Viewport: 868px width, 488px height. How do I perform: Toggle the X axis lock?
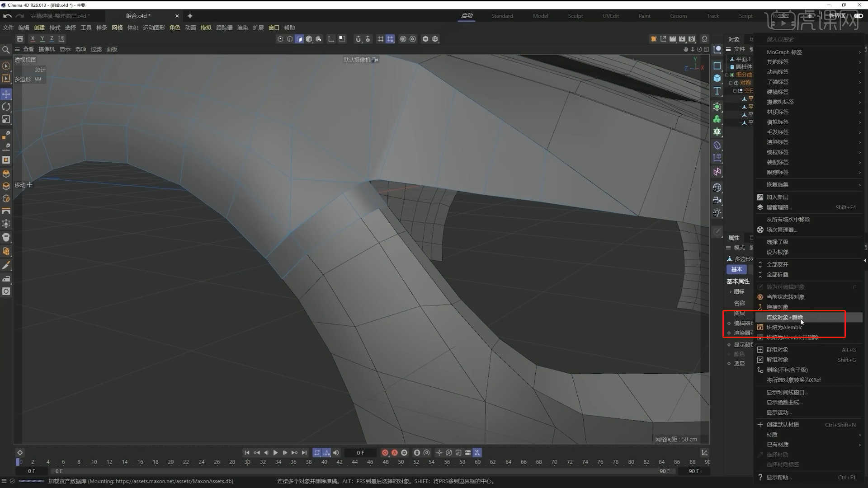pyautogui.click(x=33, y=39)
